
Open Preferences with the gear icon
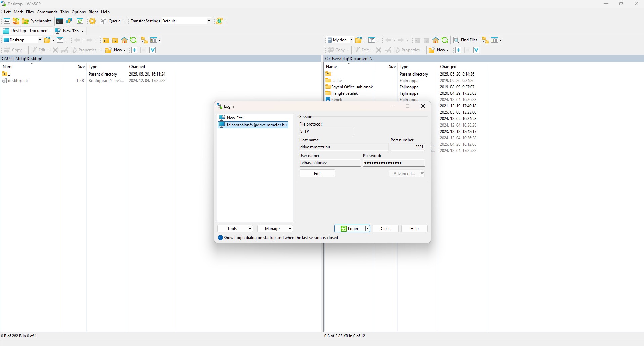point(92,21)
